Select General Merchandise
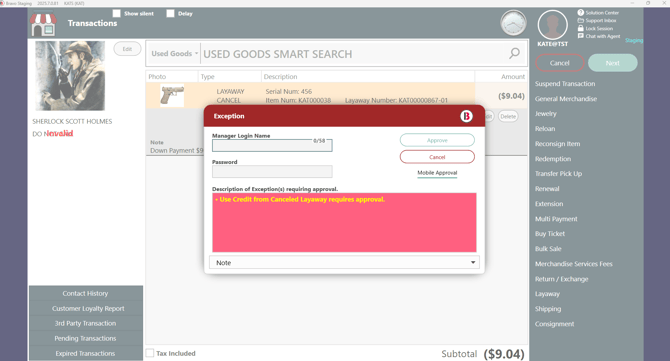This screenshot has height=361, width=670. (x=566, y=99)
